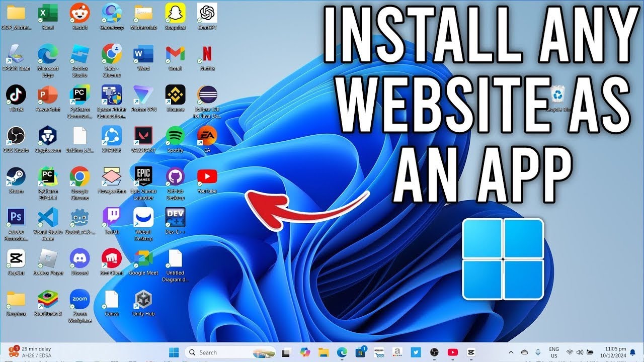Image resolution: width=644 pixels, height=362 pixels.
Task: Open the Webull Desktop shortcut
Action: click(x=143, y=223)
